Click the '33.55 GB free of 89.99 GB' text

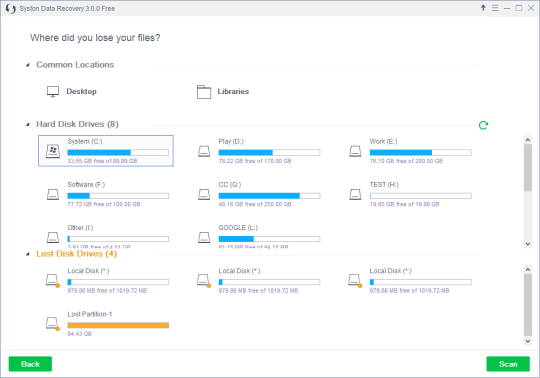[x=102, y=161]
